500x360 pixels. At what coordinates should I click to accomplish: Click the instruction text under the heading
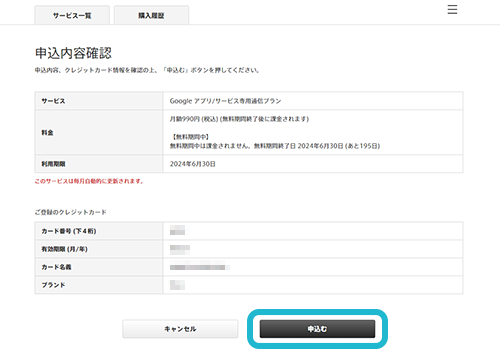coord(147,70)
